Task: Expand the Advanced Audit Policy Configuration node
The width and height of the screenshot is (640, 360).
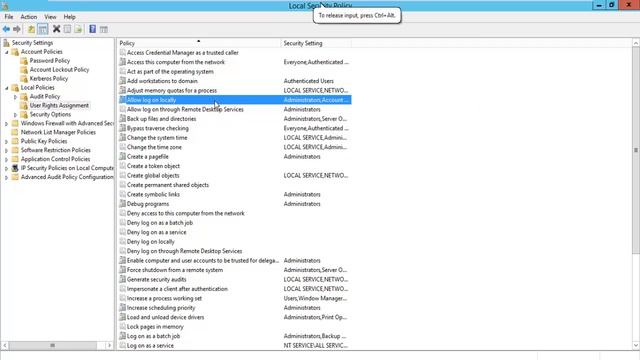Action: pos(7,178)
